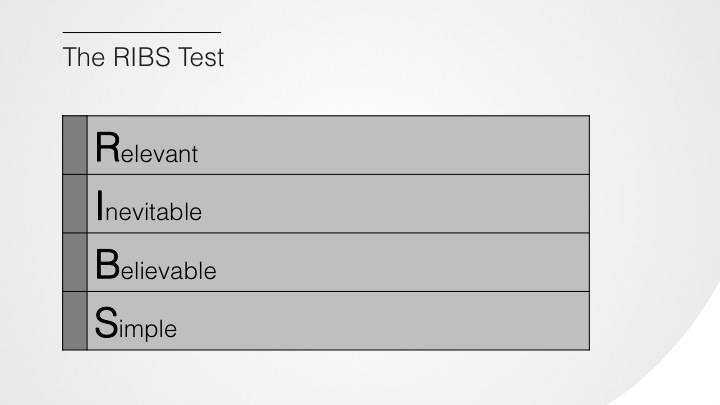This screenshot has height=405, width=720.
Task: Click the word "Simple" in the last row
Action: click(135, 323)
